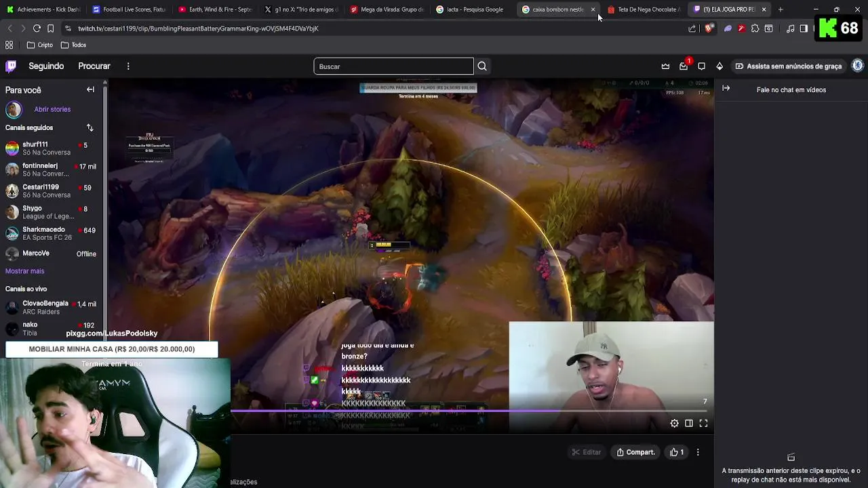Switch to lacta - Pesquisa Google tab
This screenshot has width=868, height=488.
[473, 9]
